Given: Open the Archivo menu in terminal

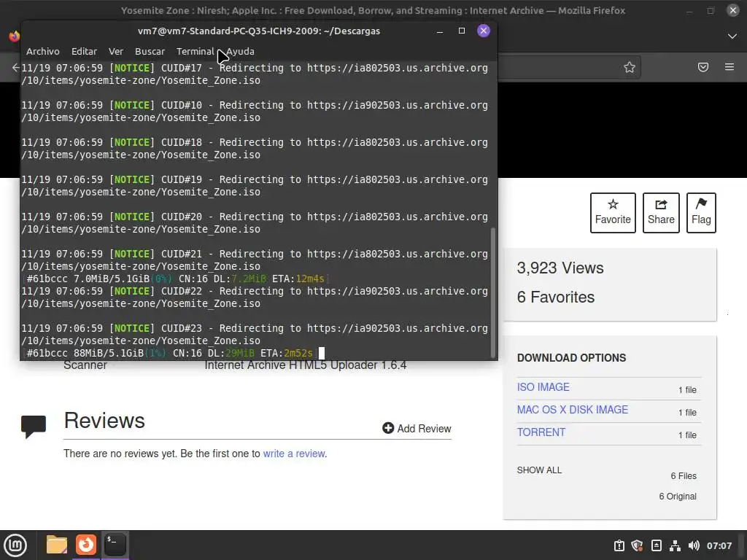Looking at the screenshot, I should coord(43,52).
